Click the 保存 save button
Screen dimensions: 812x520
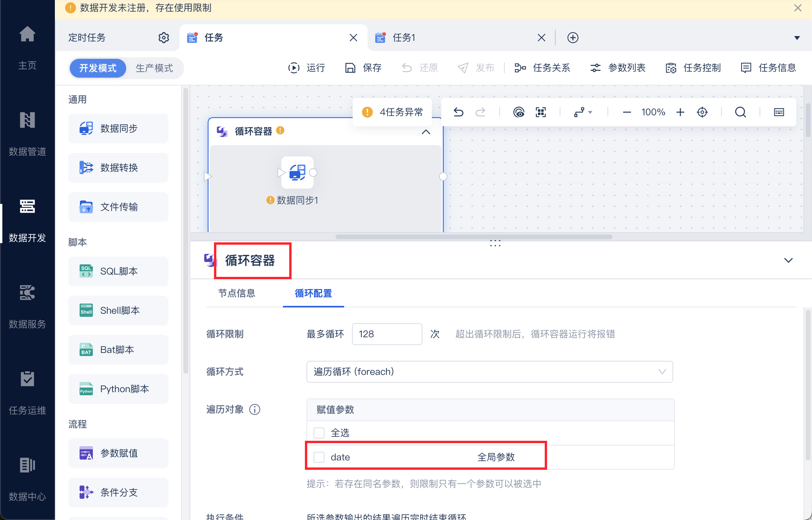[363, 68]
